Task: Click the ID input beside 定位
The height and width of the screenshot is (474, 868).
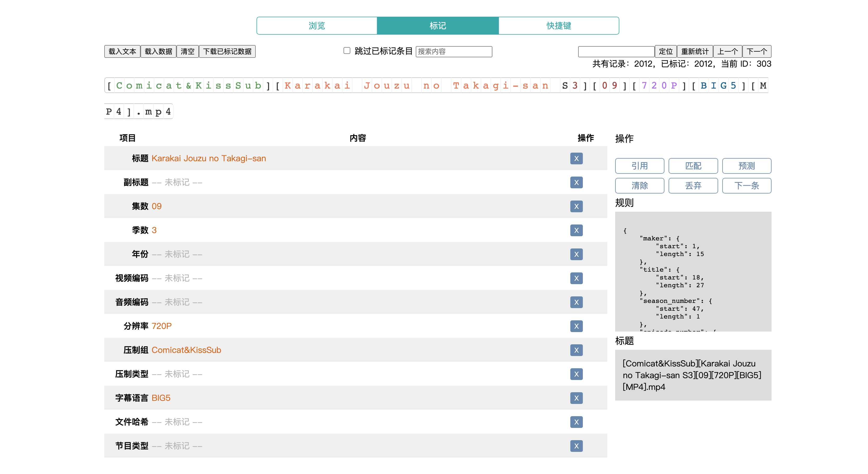Action: (616, 52)
